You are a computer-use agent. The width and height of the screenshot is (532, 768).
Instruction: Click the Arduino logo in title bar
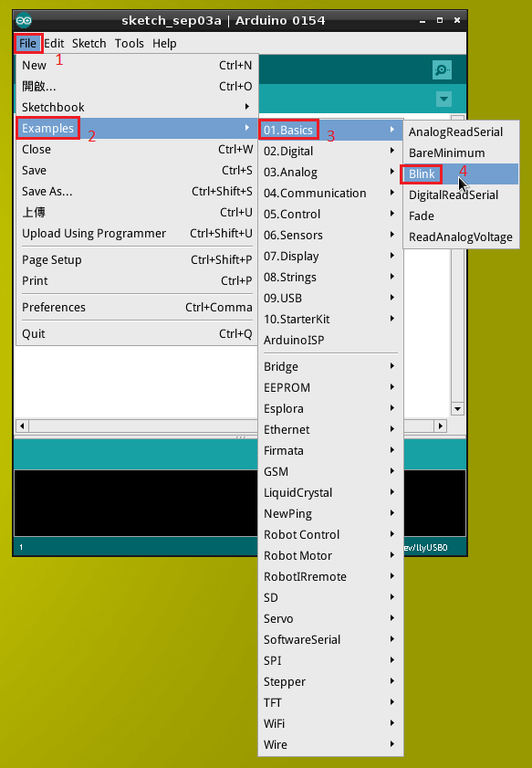point(24,21)
